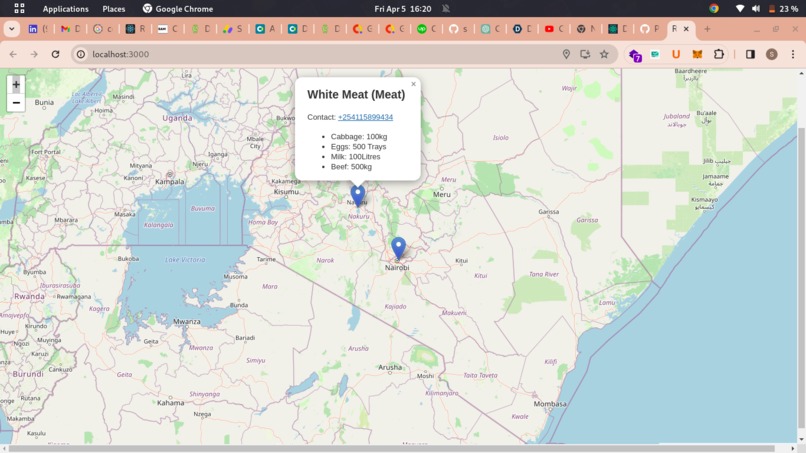The height and width of the screenshot is (453, 806).
Task: Toggle the notifications bell icon
Action: coord(446,9)
